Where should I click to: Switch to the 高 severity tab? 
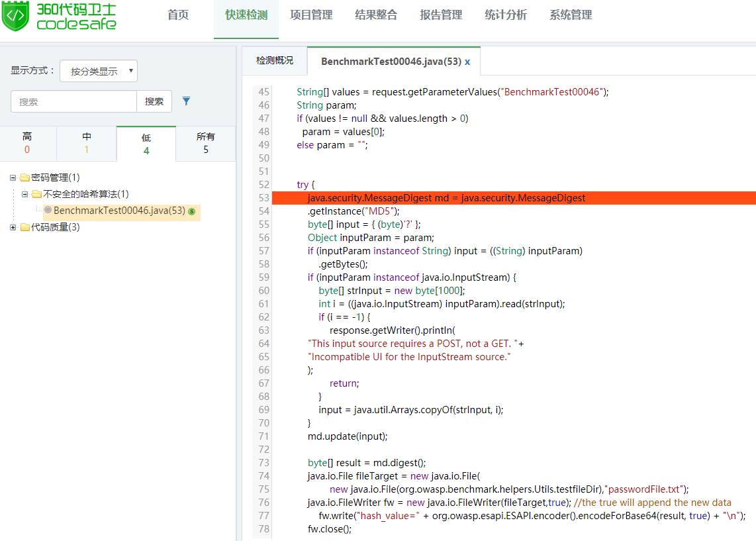[x=27, y=143]
